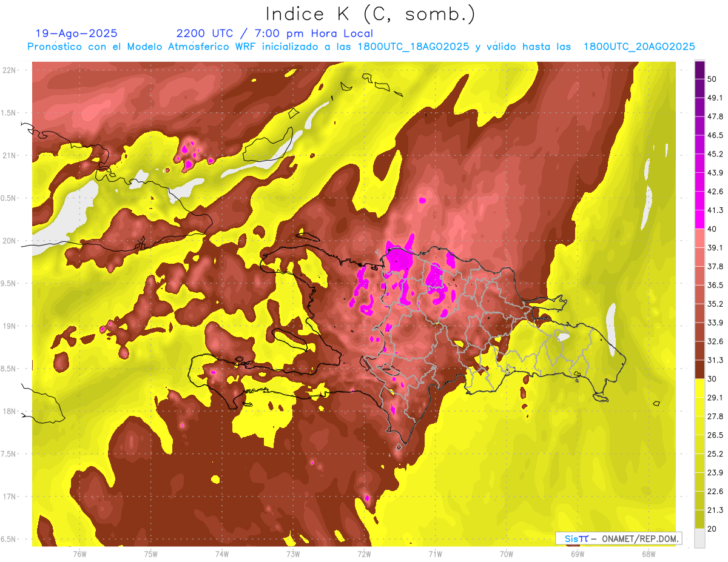Click the valid-until time '1800UTC_20AGO2025'

coord(639,47)
